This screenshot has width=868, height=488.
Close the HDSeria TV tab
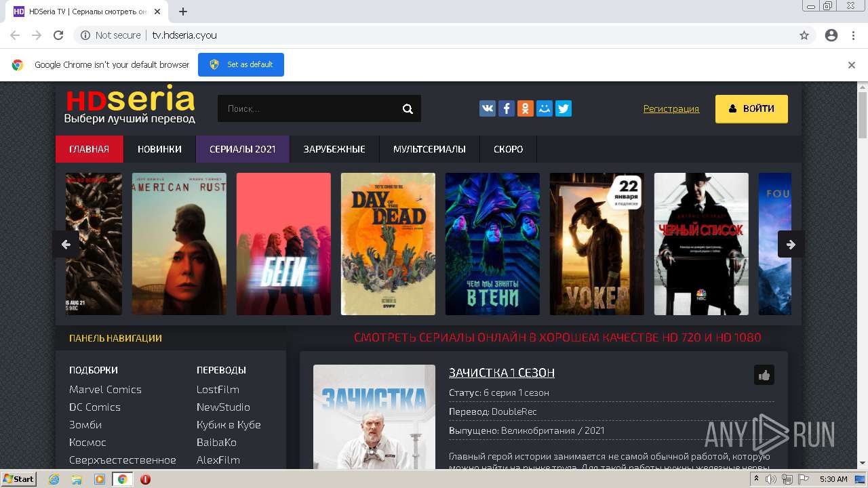[x=157, y=12]
